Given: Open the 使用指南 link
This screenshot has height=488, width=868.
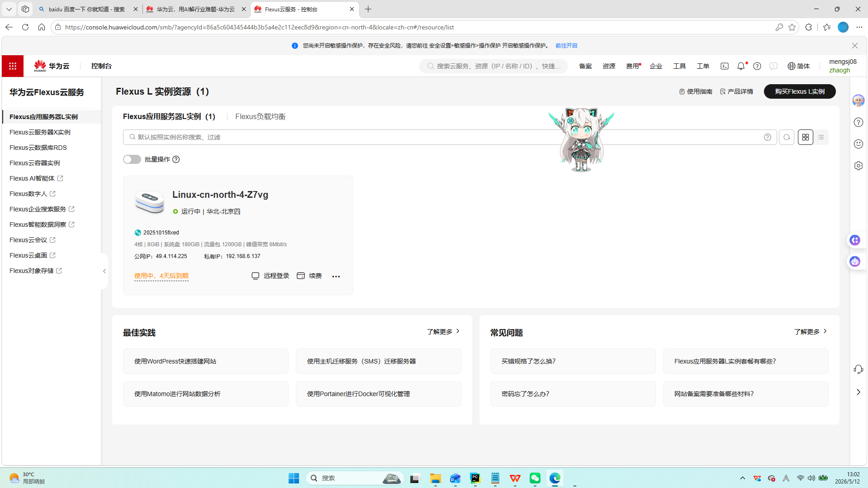Looking at the screenshot, I should [x=696, y=91].
